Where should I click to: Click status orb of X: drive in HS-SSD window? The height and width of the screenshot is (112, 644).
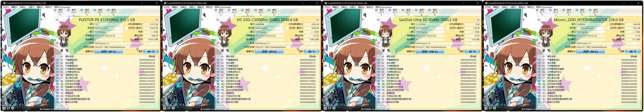(242, 10)
